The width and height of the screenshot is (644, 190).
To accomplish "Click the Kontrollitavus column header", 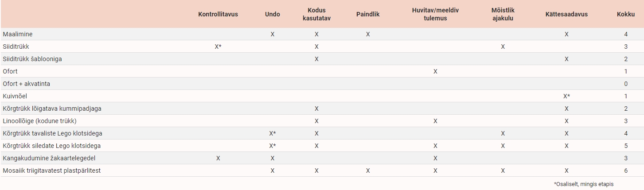I will tap(218, 14).
